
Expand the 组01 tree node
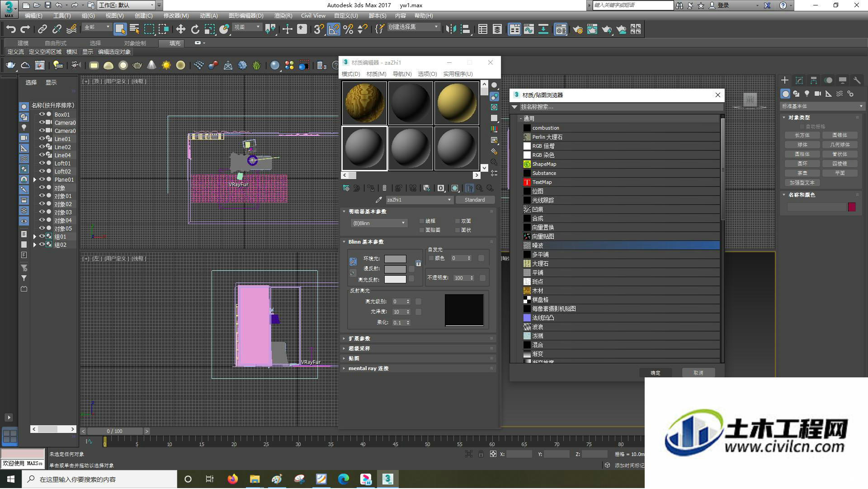pos(35,237)
